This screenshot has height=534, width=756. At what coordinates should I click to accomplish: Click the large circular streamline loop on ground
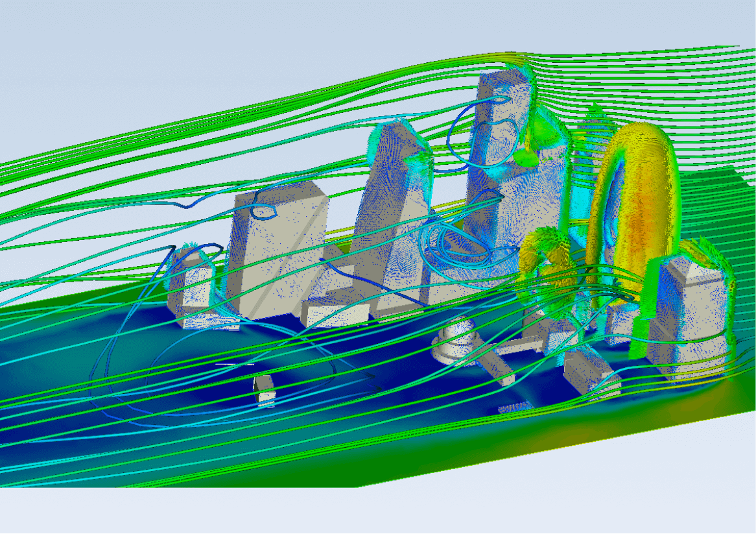click(x=231, y=376)
